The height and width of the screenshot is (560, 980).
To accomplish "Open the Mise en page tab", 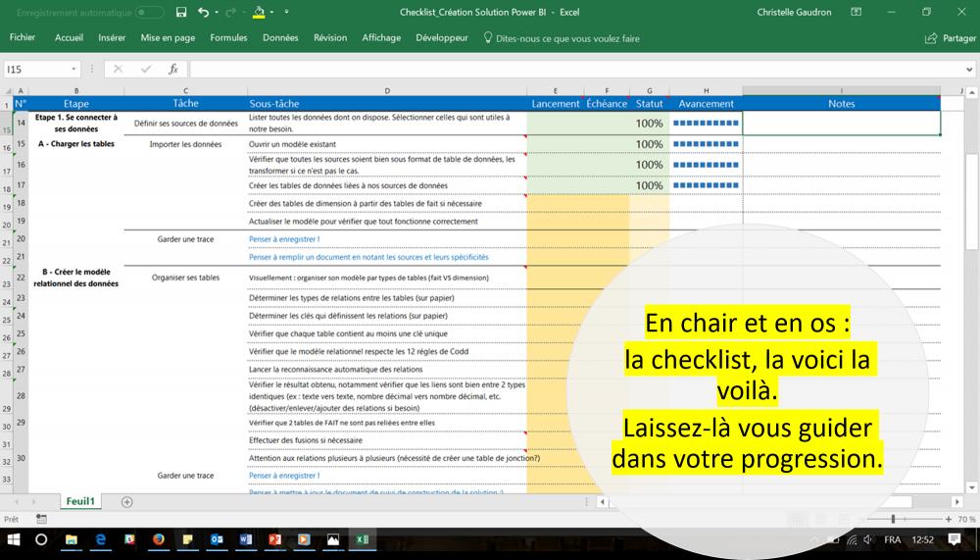I will 168,37.
